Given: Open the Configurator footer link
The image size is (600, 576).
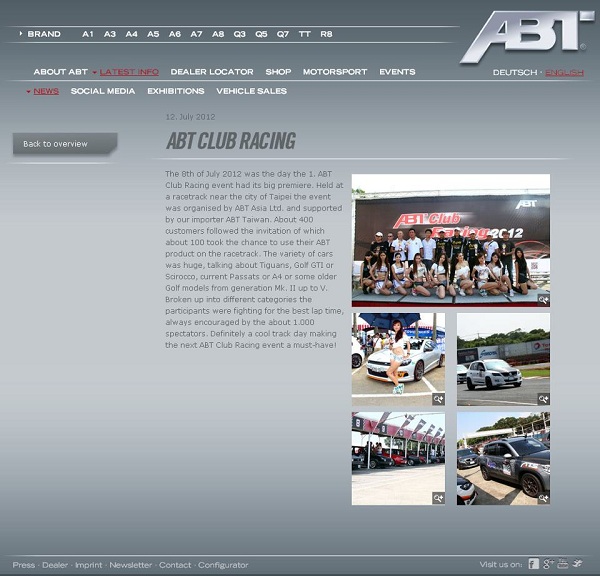Looking at the screenshot, I should (x=223, y=565).
